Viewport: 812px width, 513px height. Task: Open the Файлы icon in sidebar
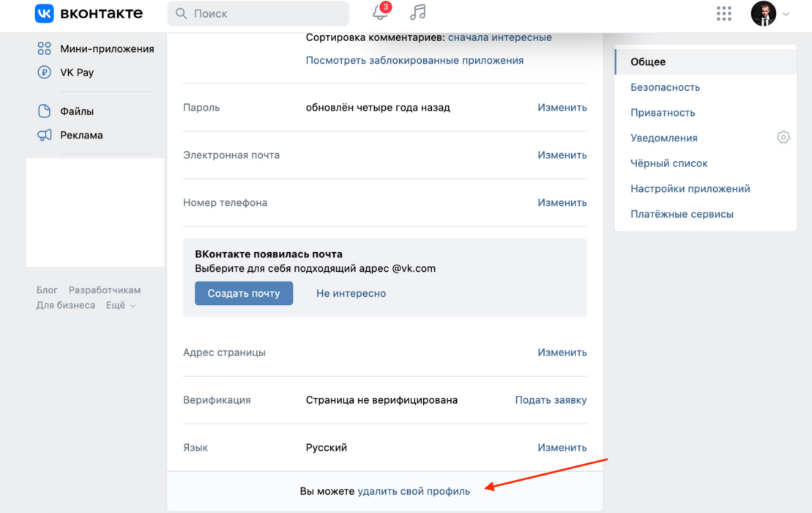pyautogui.click(x=44, y=111)
